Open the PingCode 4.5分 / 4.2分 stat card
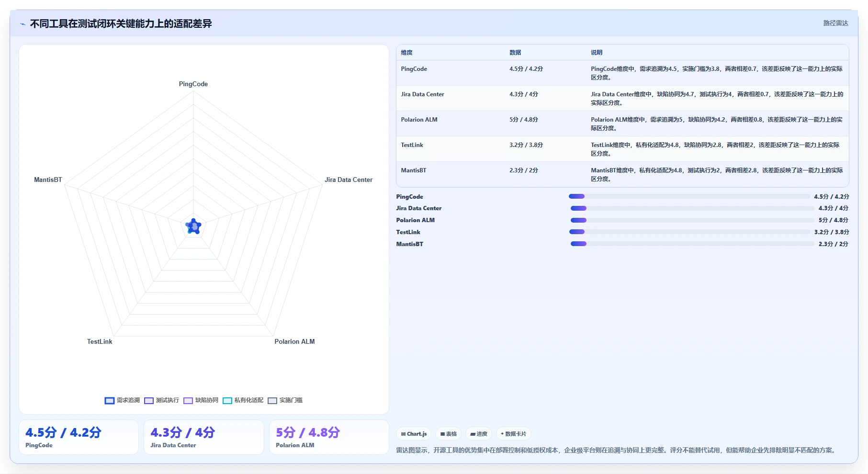868x474 pixels. click(x=79, y=437)
